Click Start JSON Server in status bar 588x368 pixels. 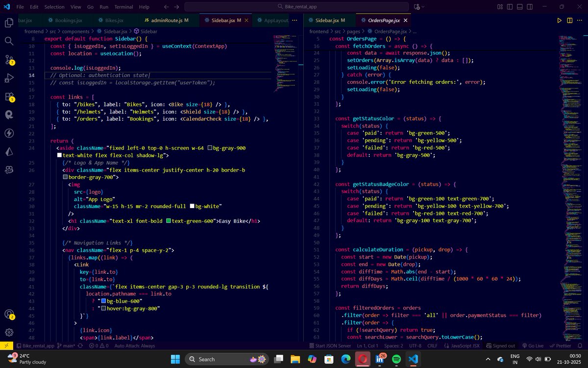tap(330, 345)
